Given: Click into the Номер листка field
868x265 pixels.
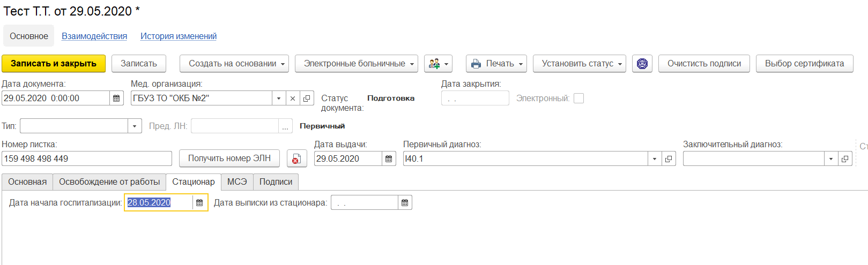Looking at the screenshot, I should pyautogui.click(x=86, y=159).
